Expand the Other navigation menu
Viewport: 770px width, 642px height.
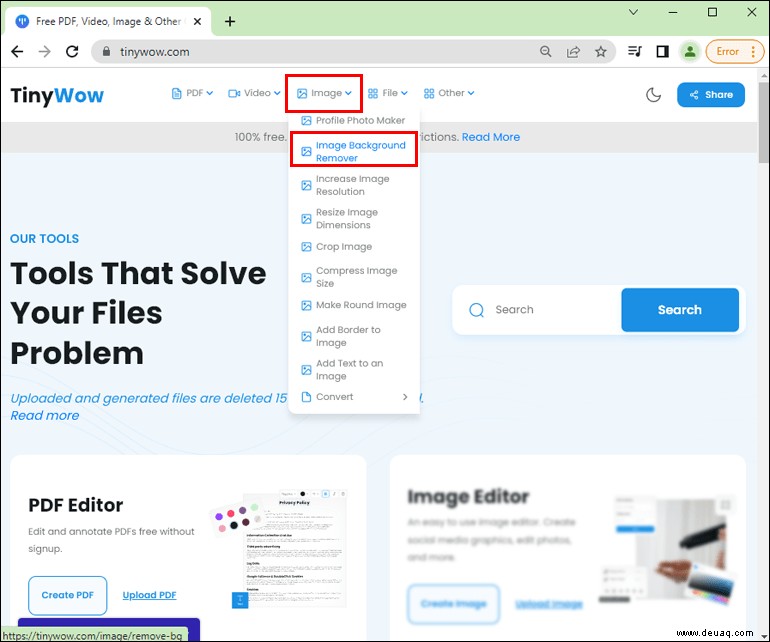[449, 93]
